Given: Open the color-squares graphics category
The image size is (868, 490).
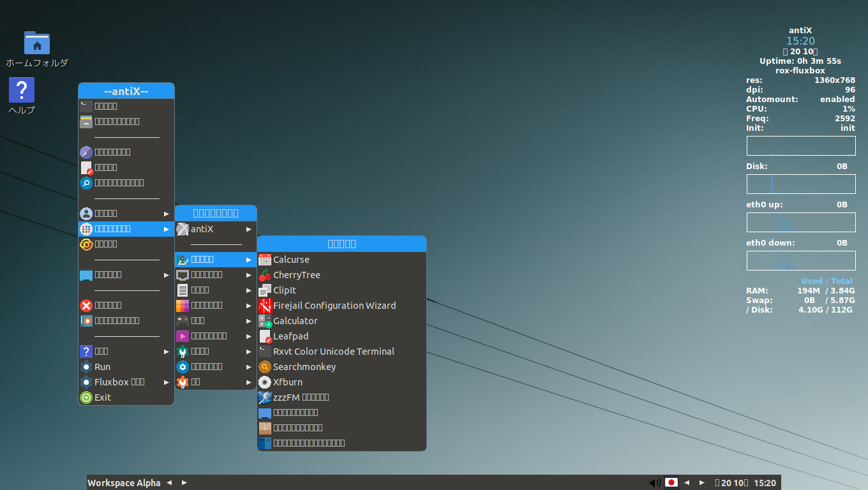Looking at the screenshot, I should pos(216,306).
